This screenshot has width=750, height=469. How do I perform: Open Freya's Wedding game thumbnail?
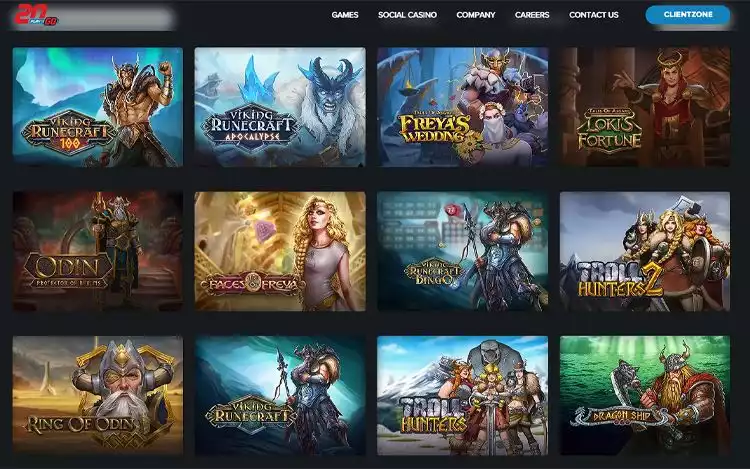point(463,107)
